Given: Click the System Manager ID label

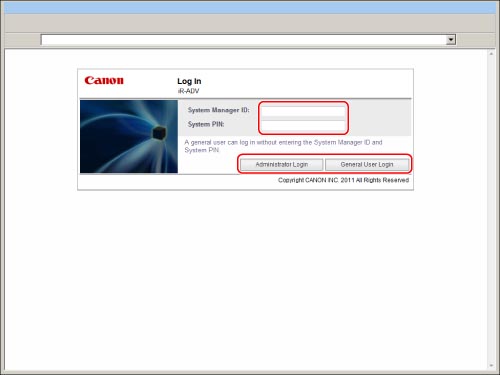Looking at the screenshot, I should tap(218, 110).
